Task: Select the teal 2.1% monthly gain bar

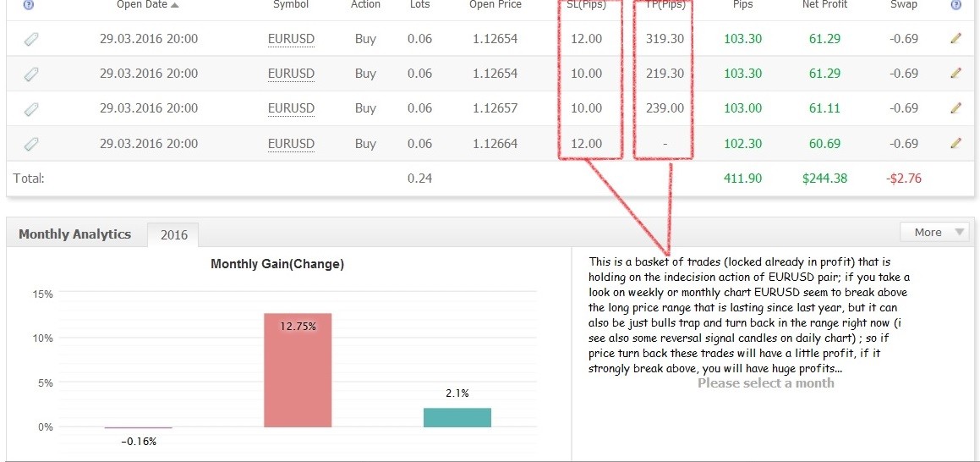Action: [x=457, y=417]
